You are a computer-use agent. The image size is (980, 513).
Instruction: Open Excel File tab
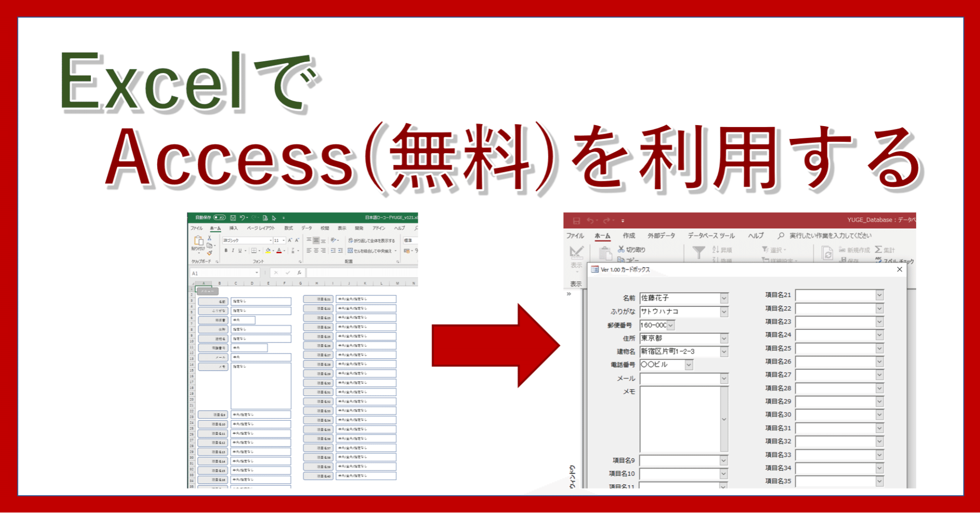pyautogui.click(x=197, y=228)
